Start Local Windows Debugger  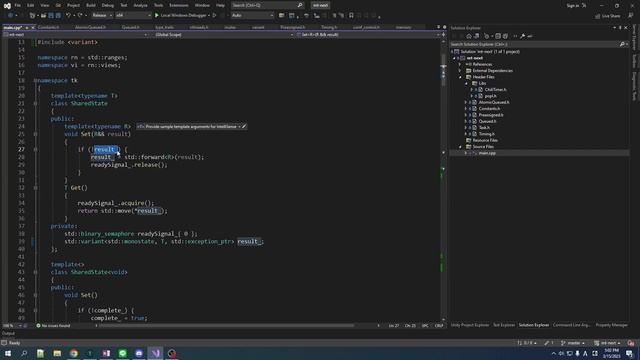coord(182,16)
